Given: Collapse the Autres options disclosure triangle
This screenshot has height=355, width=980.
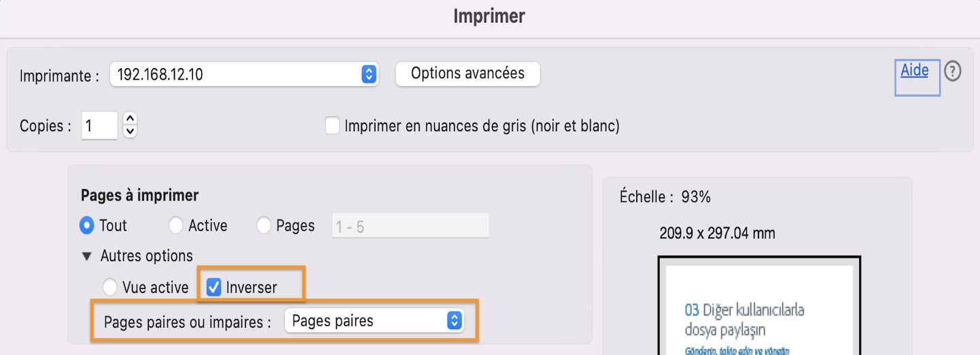Looking at the screenshot, I should pyautogui.click(x=86, y=256).
